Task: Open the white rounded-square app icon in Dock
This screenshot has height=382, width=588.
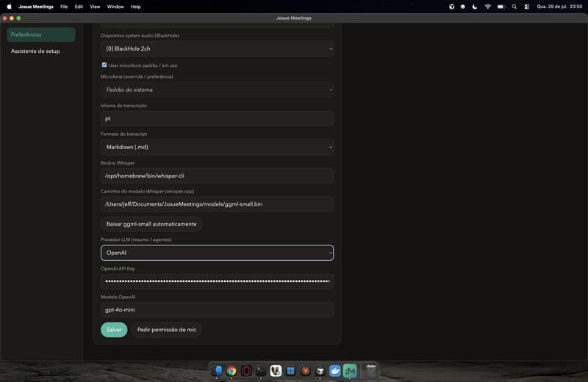Action: [276, 371]
